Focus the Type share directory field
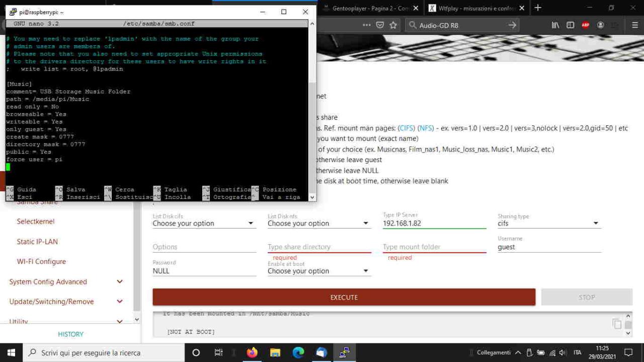This screenshot has width=644, height=362. click(x=319, y=247)
